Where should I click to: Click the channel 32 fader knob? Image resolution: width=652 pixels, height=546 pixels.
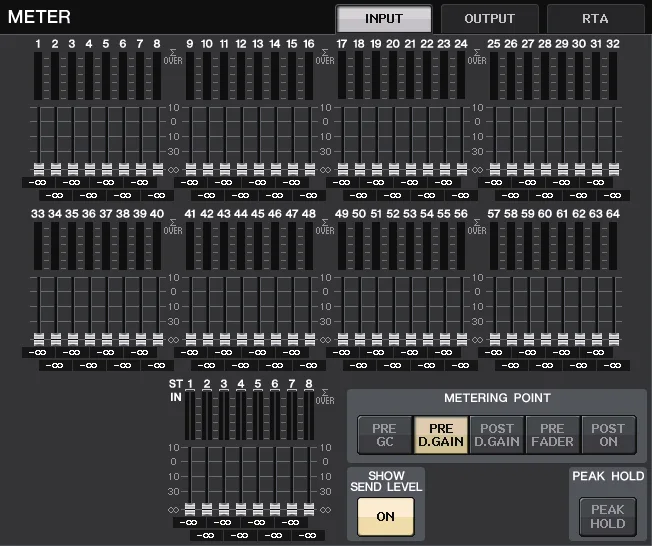click(613, 170)
